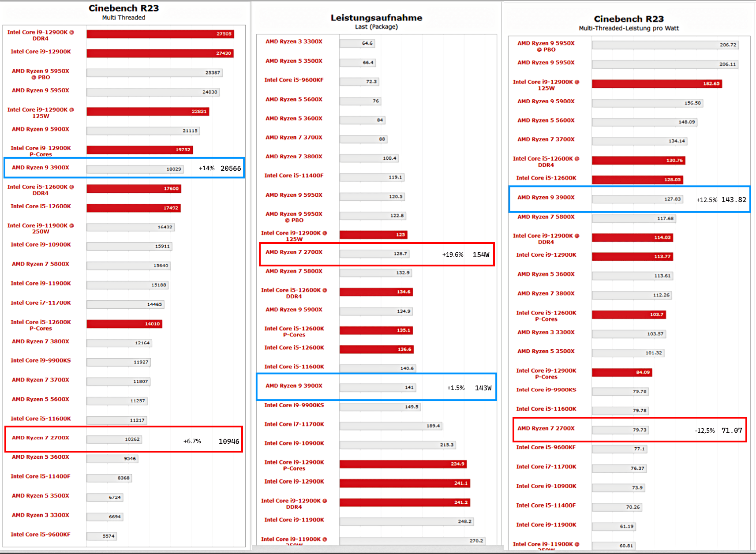Select the red bar showing 114.03

tap(632, 238)
